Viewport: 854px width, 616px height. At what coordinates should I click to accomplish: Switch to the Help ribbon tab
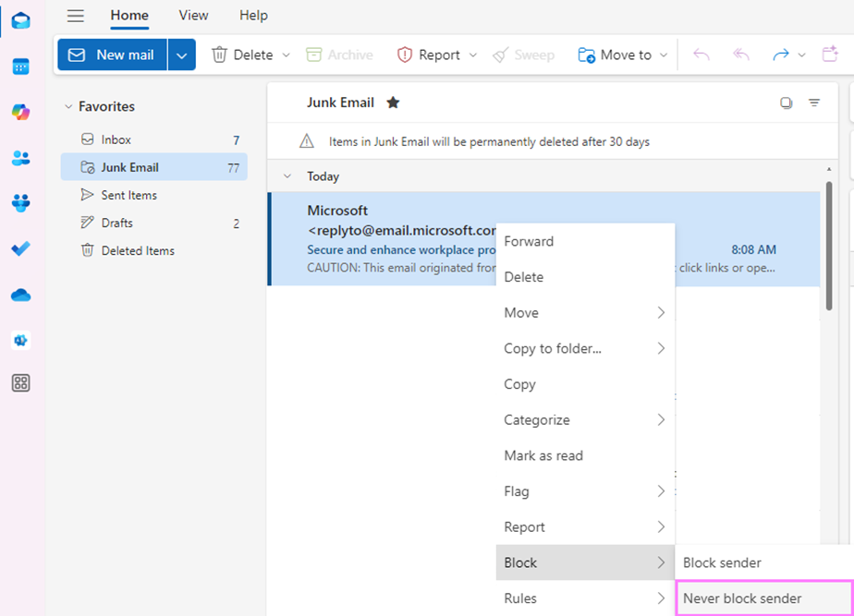pos(253,16)
